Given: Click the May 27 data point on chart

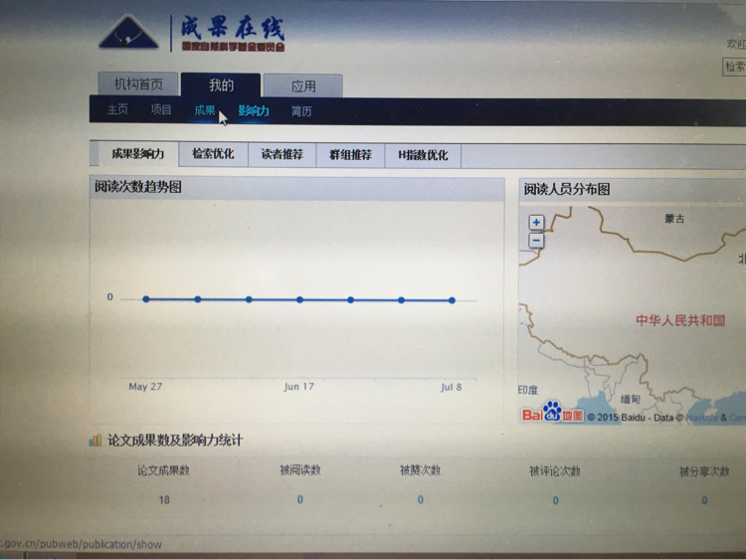Looking at the screenshot, I should (x=146, y=299).
